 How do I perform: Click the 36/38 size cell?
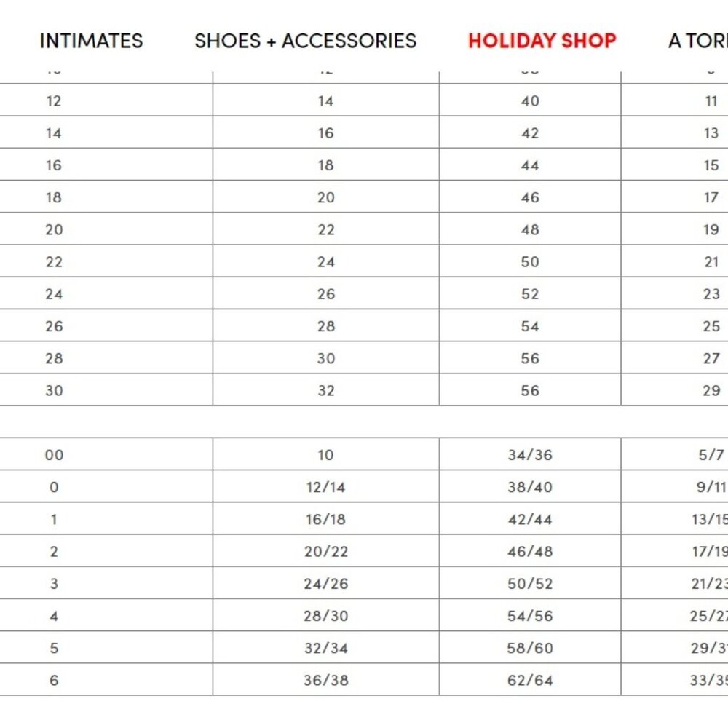(x=326, y=680)
